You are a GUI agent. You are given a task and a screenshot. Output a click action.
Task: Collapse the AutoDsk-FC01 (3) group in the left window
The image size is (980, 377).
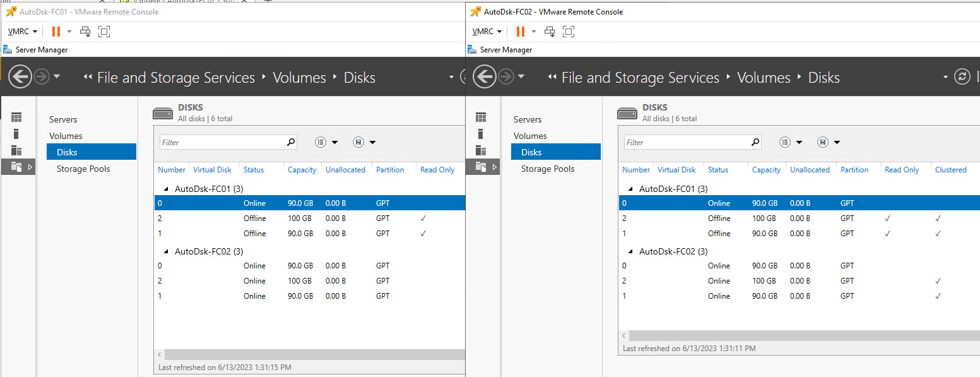167,189
